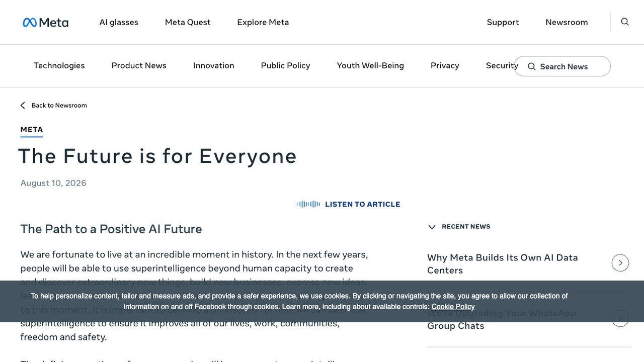
Task: Open Why Meta Builds Its Own AI Data Centers
Action: pyautogui.click(x=503, y=264)
